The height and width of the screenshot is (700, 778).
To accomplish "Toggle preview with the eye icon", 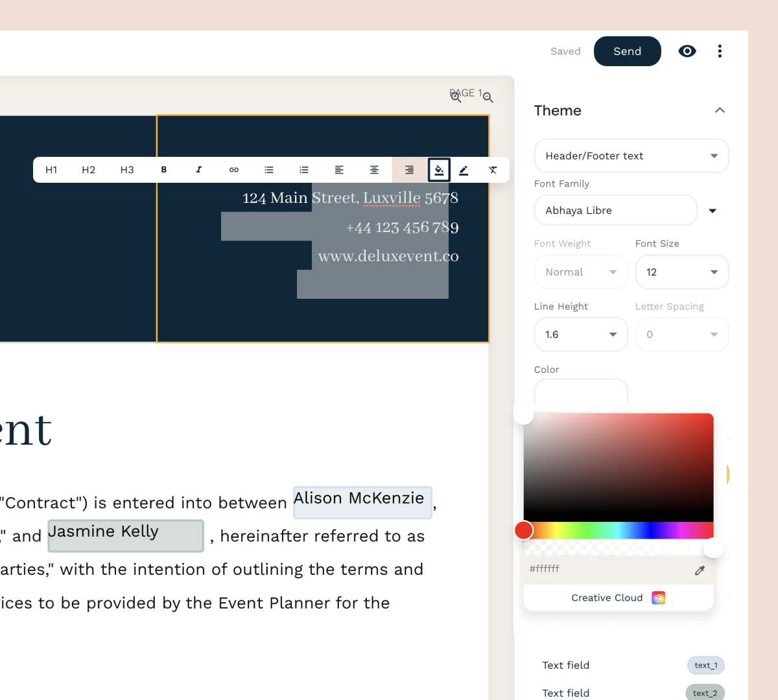I will tap(687, 51).
